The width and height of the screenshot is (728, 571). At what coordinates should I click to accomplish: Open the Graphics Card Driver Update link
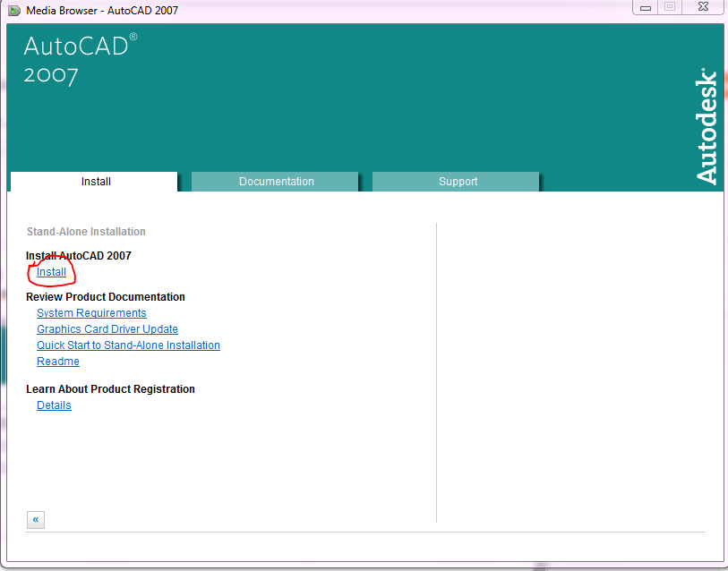point(107,328)
